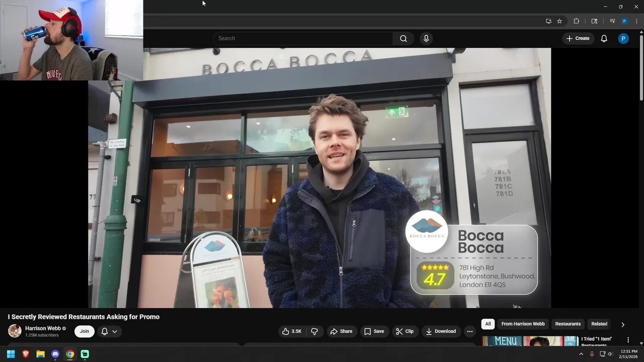Open Windows Start menu
Viewport: 644px width, 362px height.
(11, 354)
